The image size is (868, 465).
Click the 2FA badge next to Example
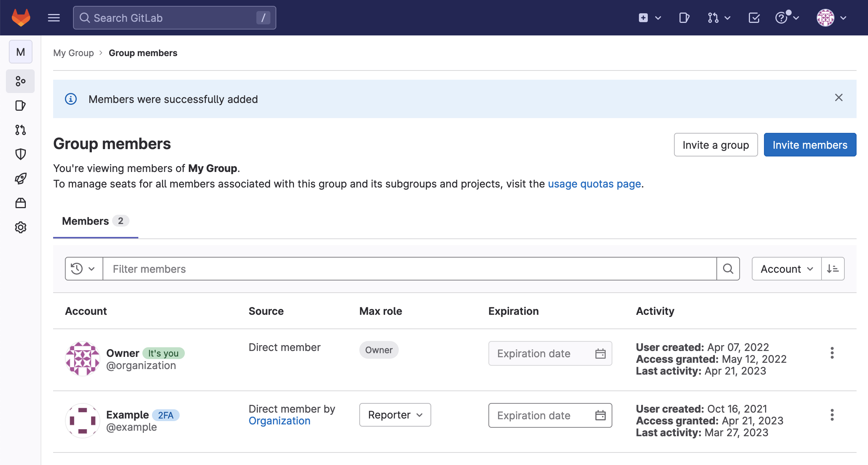[166, 415]
